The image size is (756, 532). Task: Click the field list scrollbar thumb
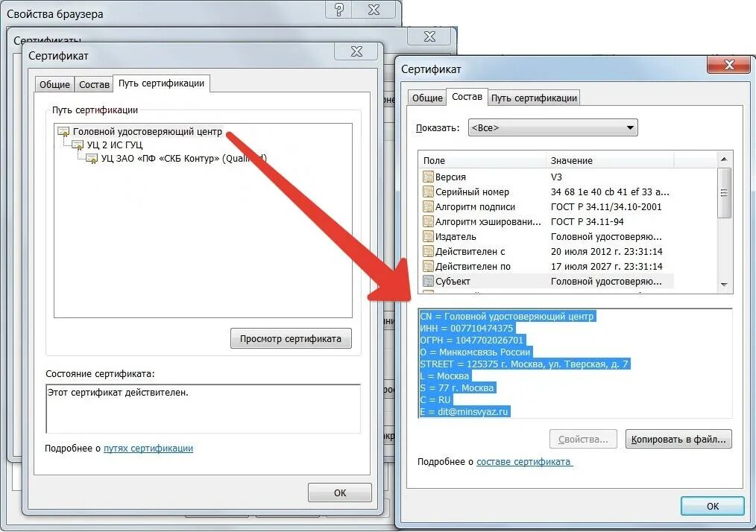tap(724, 193)
